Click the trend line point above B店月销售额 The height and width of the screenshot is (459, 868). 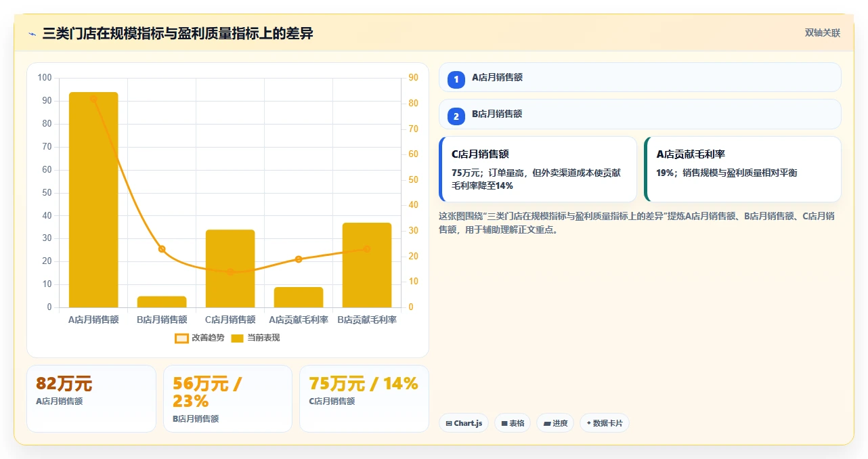point(162,249)
